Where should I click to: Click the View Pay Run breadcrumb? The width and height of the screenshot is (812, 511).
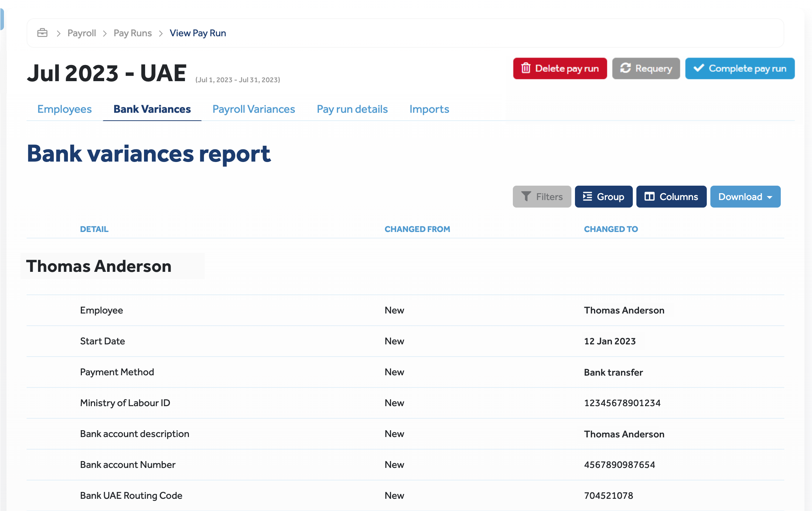198,33
